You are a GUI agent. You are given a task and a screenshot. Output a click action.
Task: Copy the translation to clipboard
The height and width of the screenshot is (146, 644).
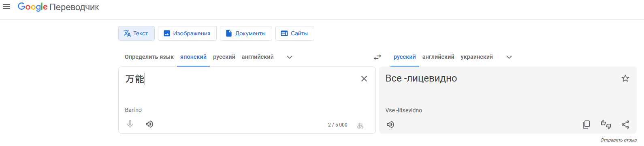[x=586, y=125]
